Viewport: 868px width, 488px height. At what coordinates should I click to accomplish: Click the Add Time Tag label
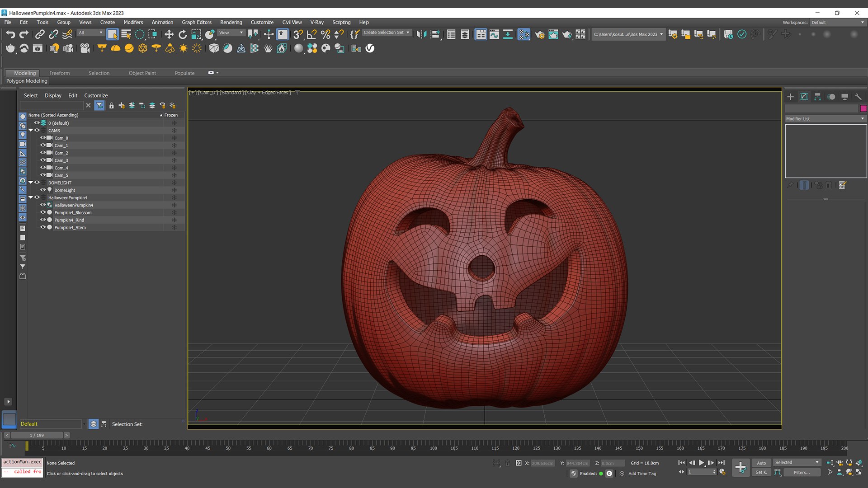(642, 474)
